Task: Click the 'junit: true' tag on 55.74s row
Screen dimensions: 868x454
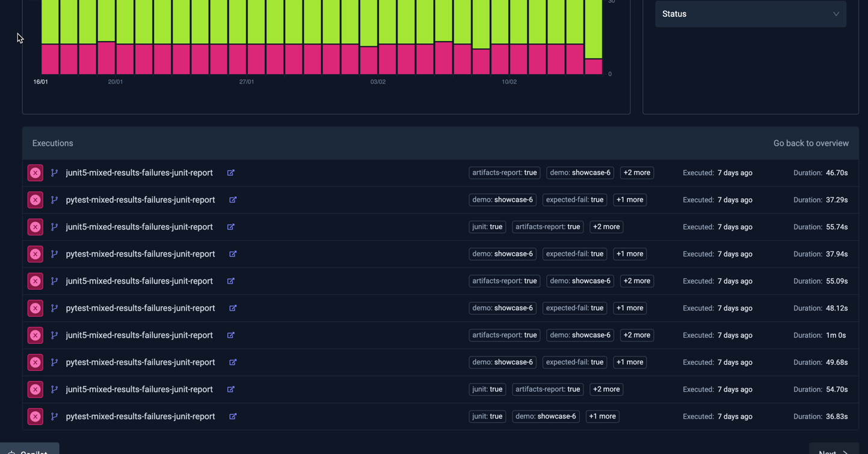Action: coord(487,227)
